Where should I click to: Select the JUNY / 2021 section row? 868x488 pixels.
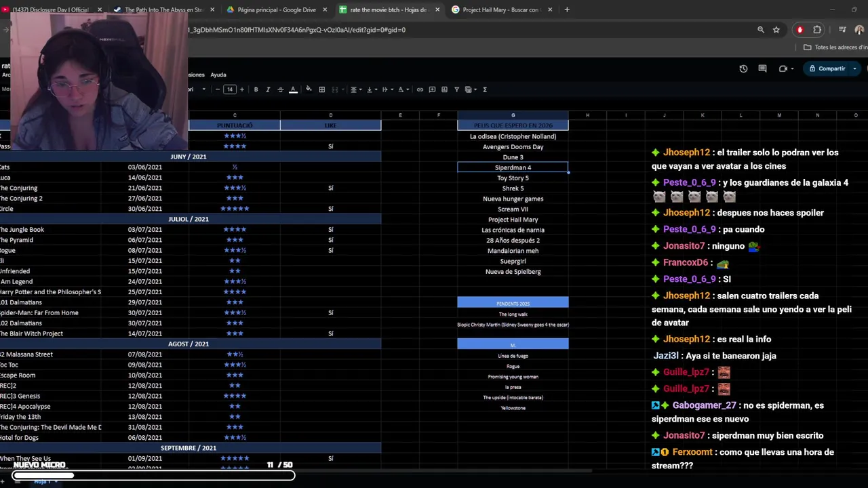(189, 157)
